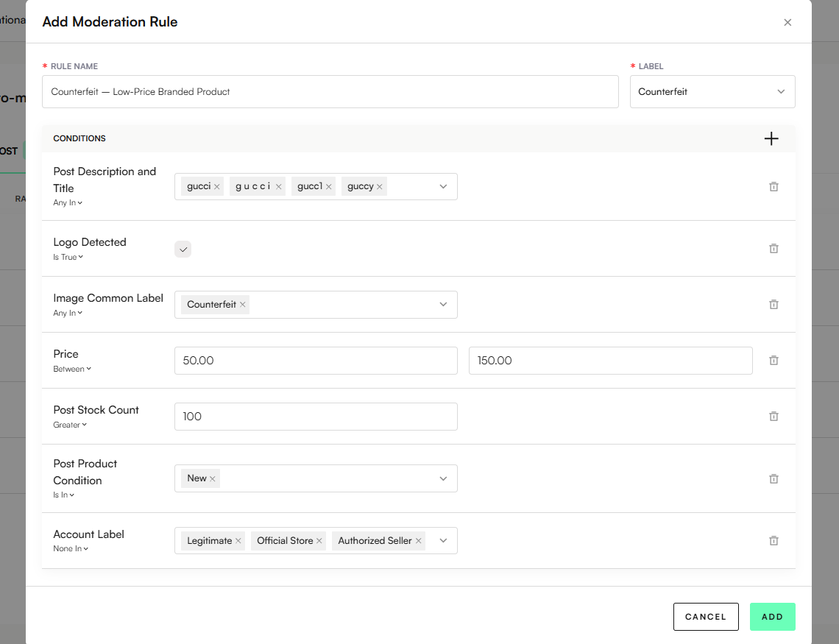Remove the 'gucci' keyword tag
Image resolution: width=839 pixels, height=644 pixels.
point(217,187)
